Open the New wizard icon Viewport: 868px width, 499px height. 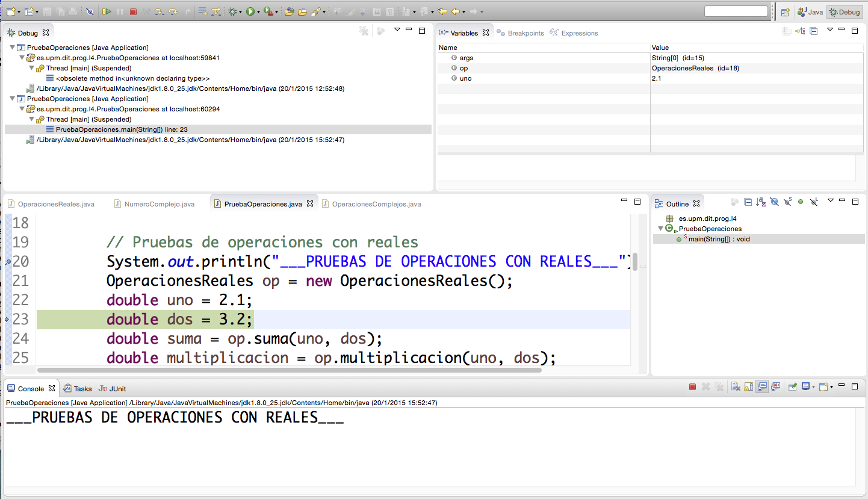(x=11, y=11)
